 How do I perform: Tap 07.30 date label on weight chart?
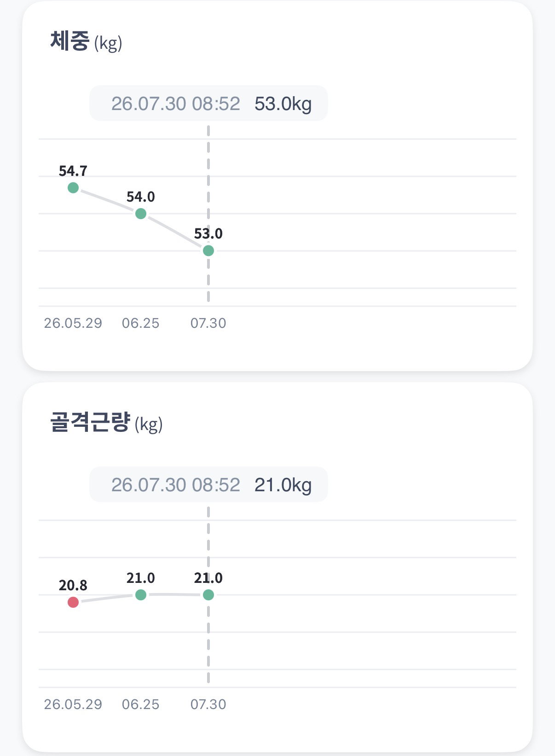[208, 323]
